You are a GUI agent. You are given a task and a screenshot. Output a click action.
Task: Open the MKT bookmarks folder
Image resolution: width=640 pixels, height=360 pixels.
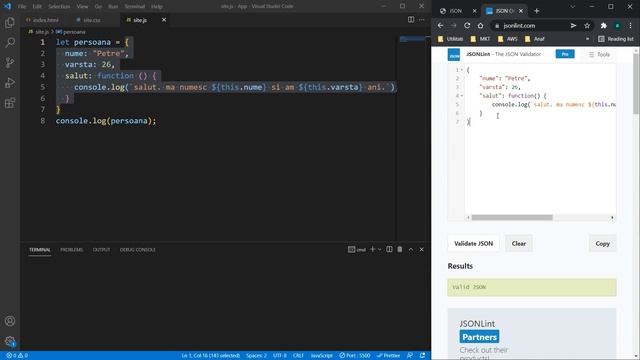pos(480,39)
